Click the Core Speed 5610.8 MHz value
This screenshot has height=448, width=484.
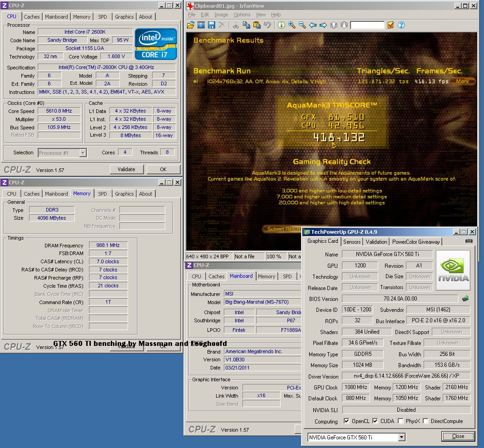pos(59,111)
